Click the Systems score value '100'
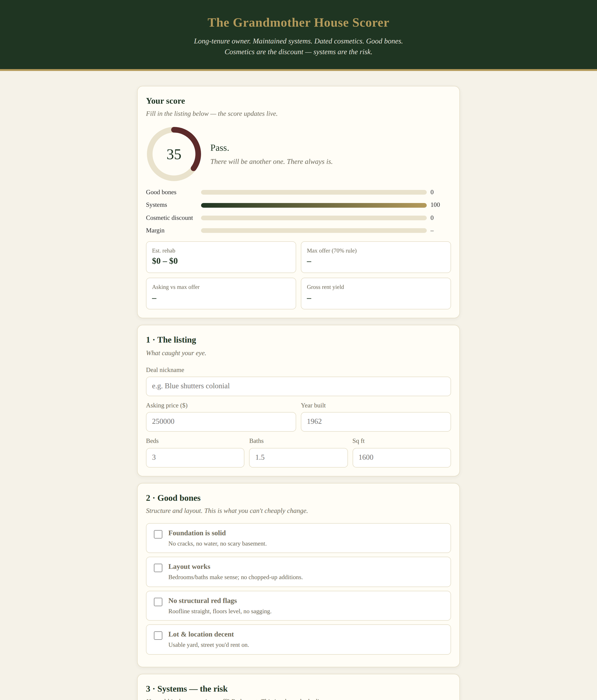The height and width of the screenshot is (700, 597). tap(435, 205)
